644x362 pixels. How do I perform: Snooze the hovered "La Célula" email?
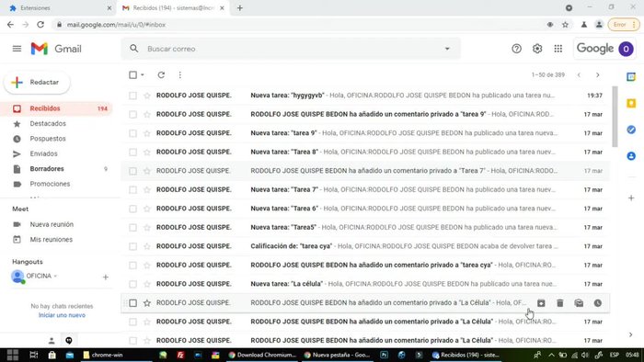(598, 303)
